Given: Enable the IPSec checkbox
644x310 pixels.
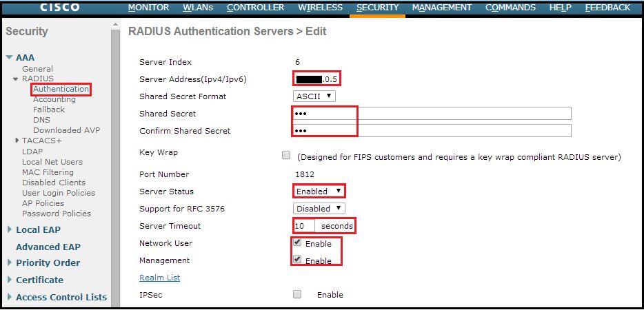Looking at the screenshot, I should (x=297, y=294).
